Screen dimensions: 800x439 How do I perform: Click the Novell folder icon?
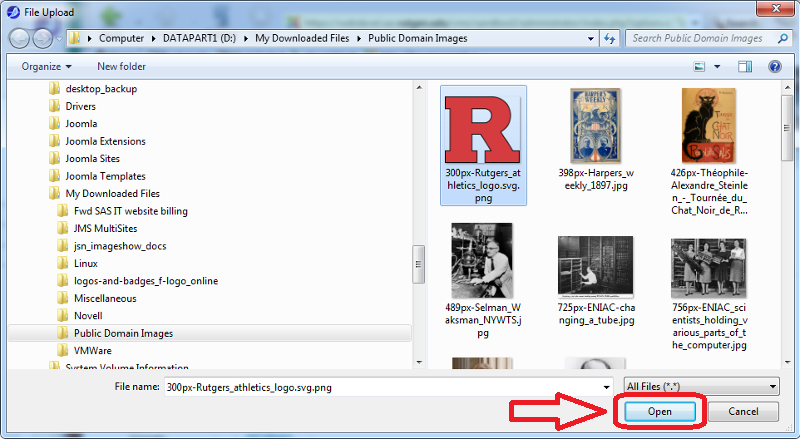pos(63,316)
